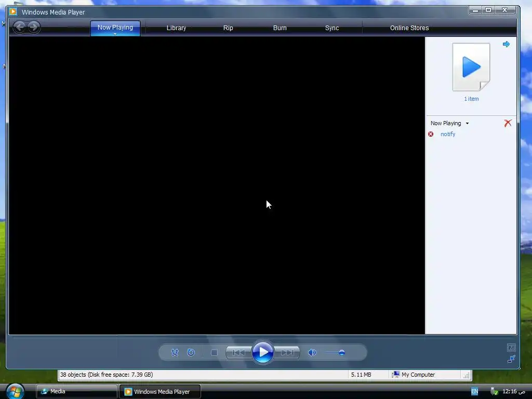Mute the volume with speaker icon
This screenshot has width=532, height=399.
click(x=312, y=353)
